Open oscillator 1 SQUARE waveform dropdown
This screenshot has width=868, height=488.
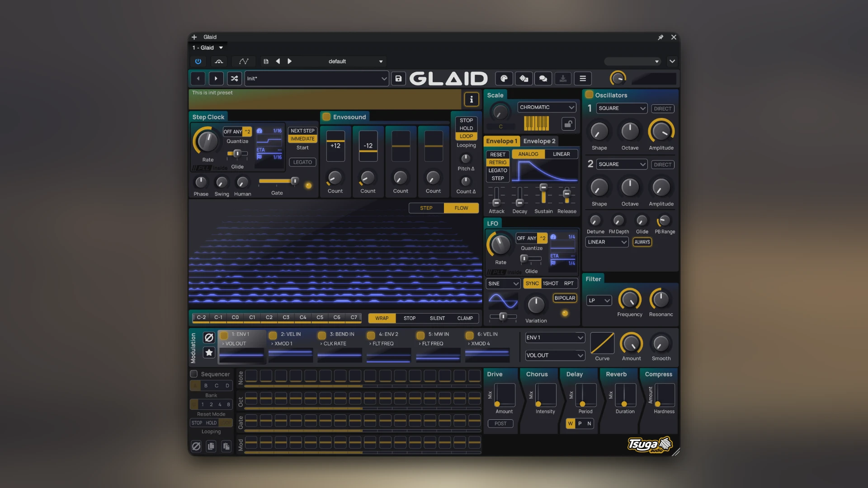[x=622, y=108]
